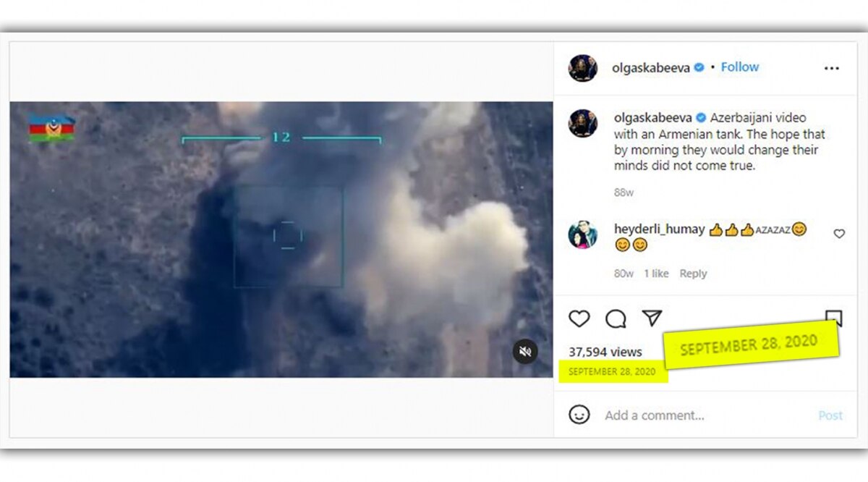Like the post with the heart icon
Screen dimensions: 868x482
point(579,318)
